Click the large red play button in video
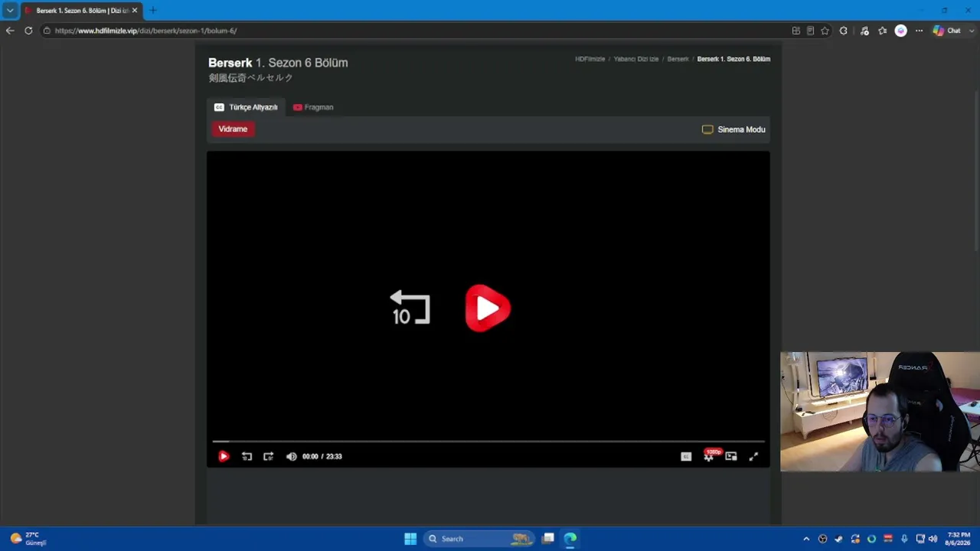Screen dimensions: 980x551 (488, 308)
